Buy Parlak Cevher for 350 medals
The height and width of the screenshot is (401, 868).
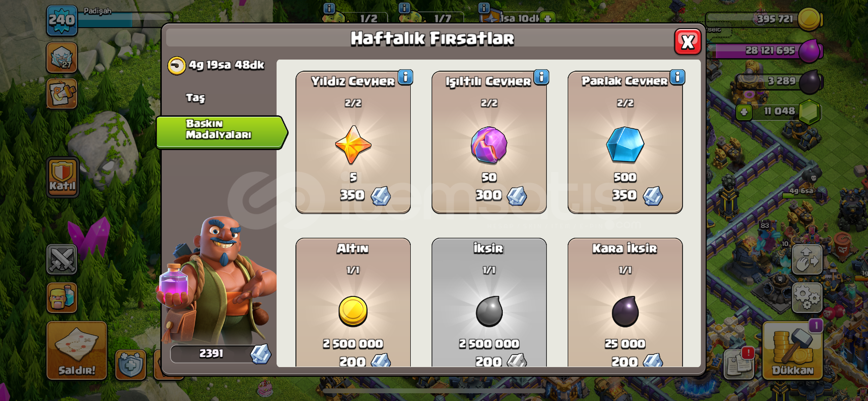coord(625,142)
